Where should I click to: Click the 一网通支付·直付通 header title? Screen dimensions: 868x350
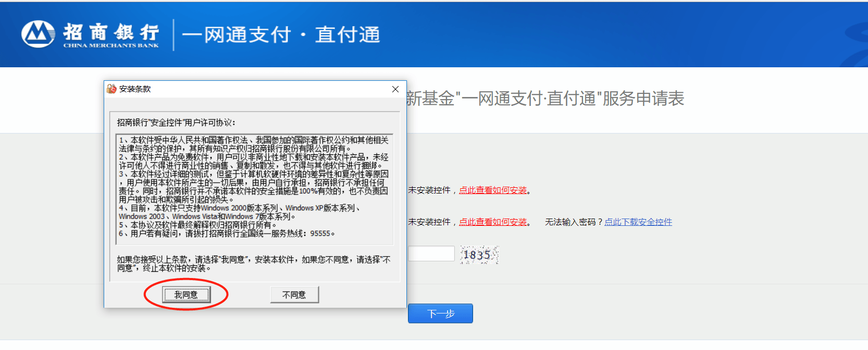(x=281, y=35)
